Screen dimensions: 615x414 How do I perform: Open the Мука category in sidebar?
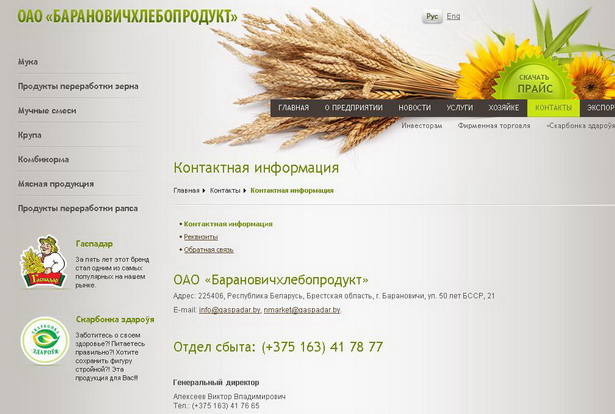[x=28, y=62]
